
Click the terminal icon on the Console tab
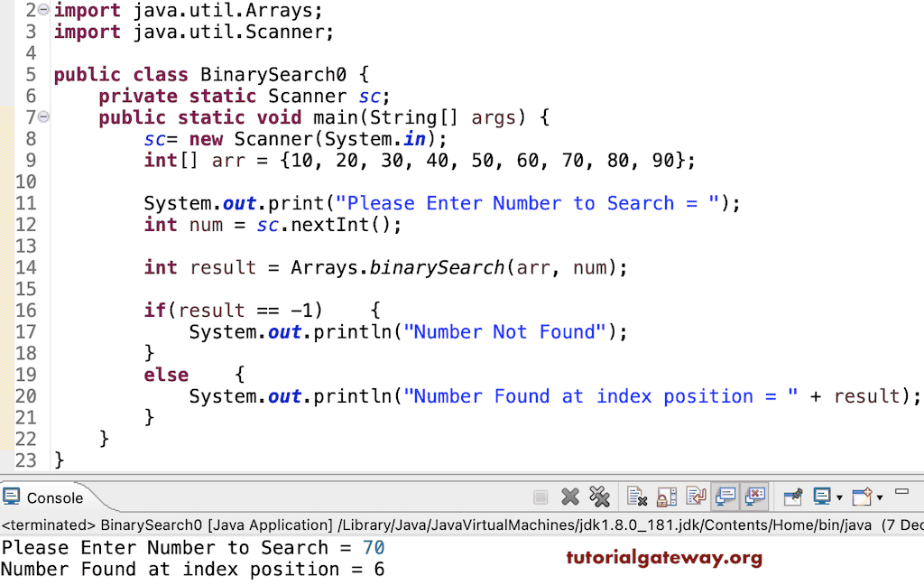click(x=13, y=496)
